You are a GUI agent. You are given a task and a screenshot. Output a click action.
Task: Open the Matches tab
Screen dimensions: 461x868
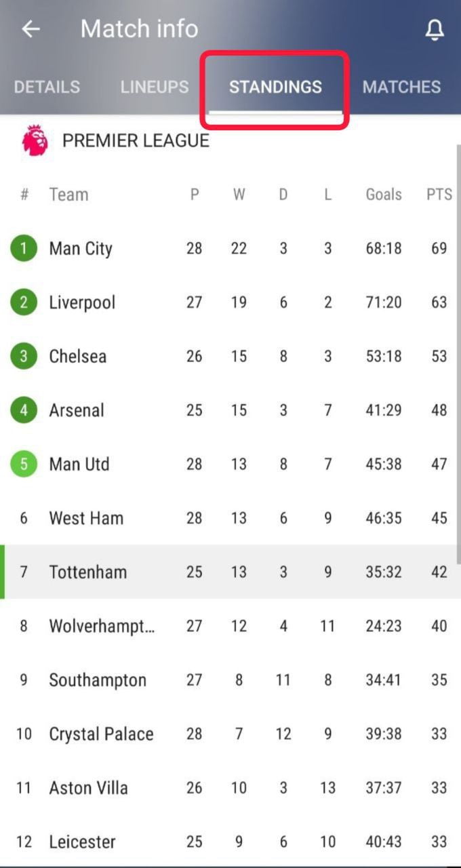[x=401, y=87]
